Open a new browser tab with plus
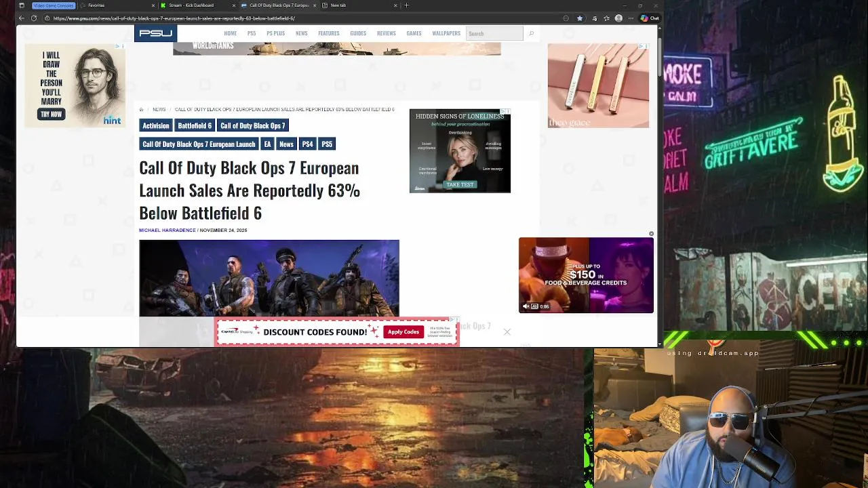Screen dimensions: 868x488 coord(406,5)
